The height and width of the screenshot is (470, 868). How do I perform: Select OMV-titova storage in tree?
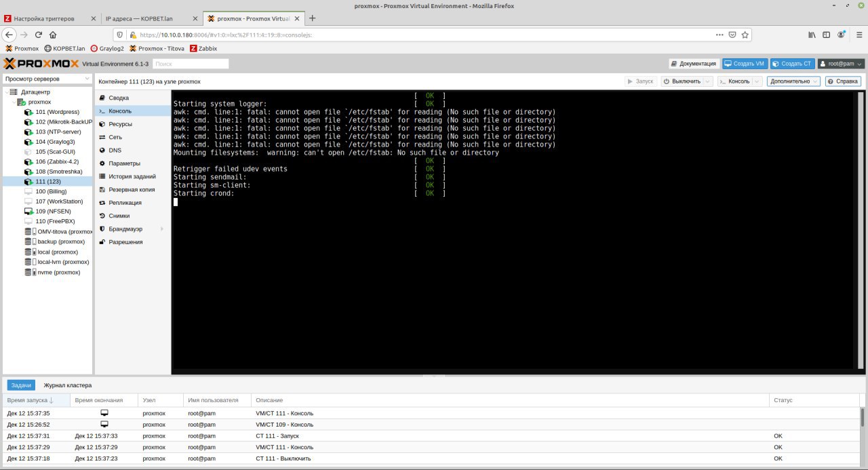[x=64, y=231]
